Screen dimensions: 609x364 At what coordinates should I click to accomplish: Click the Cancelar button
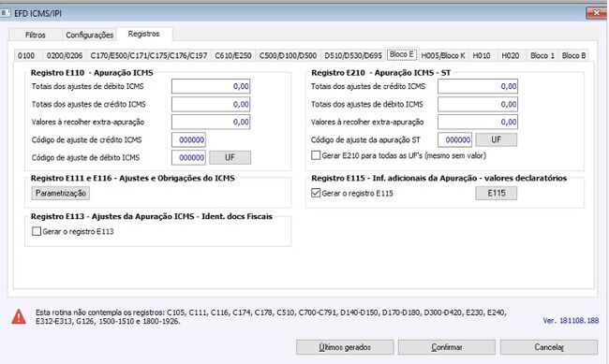[x=549, y=347]
